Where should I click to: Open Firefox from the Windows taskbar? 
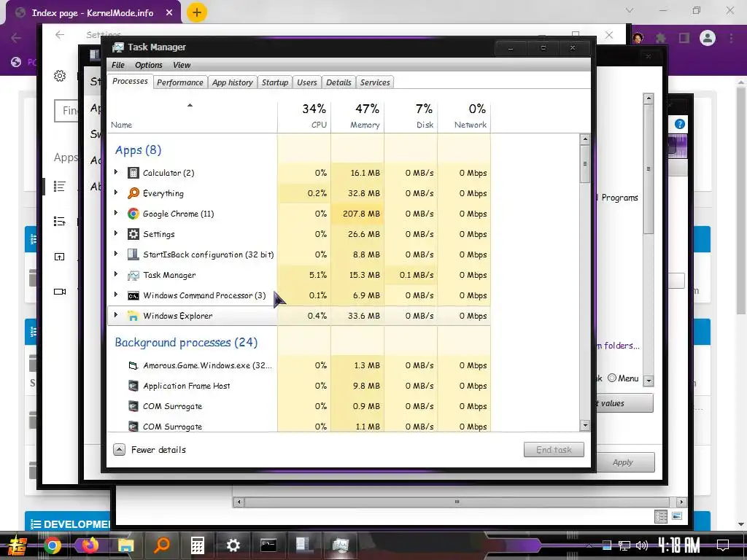coord(90,545)
